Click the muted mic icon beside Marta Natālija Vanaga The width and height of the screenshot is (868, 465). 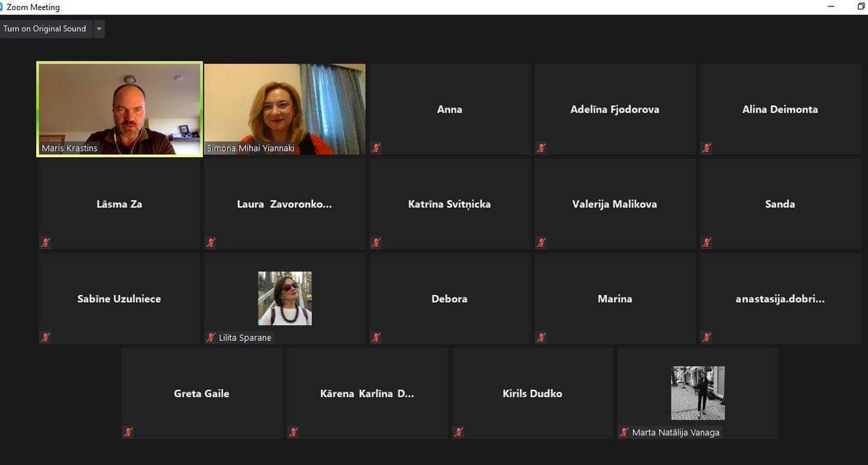tap(624, 432)
